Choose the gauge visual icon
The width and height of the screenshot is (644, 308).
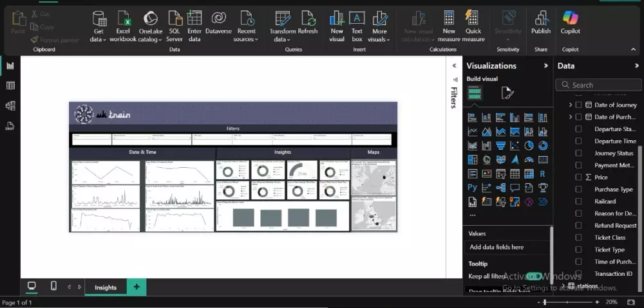529,159
